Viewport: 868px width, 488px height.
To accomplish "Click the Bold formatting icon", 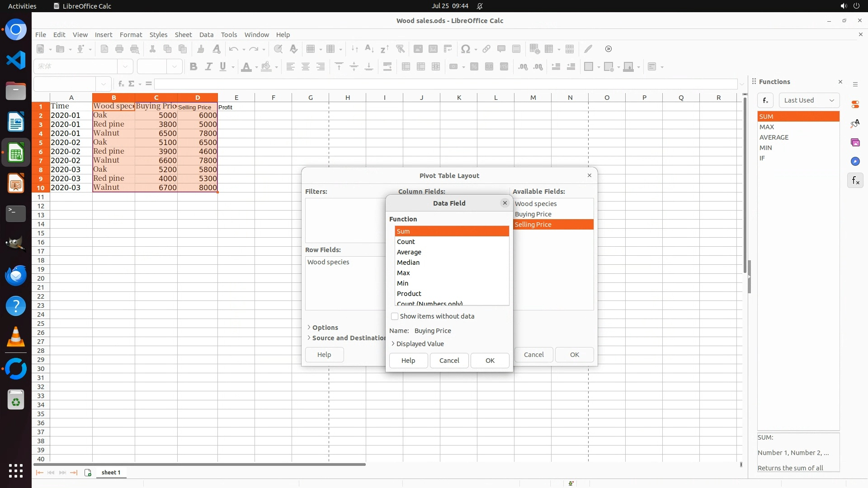I will pos(193,67).
